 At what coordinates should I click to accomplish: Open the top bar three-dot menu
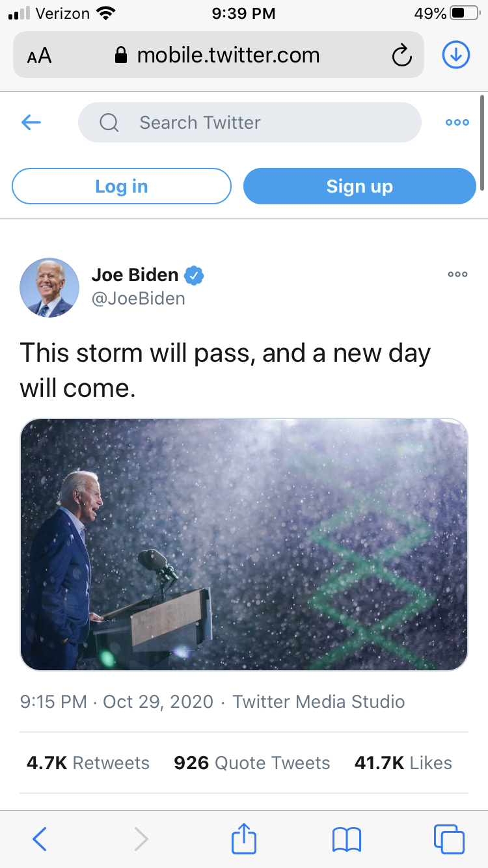457,122
